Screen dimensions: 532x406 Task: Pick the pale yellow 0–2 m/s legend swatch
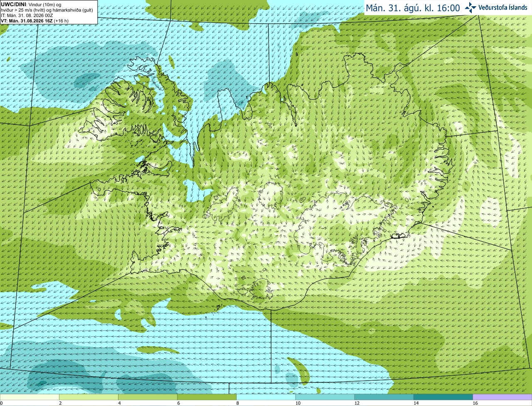tap(30, 397)
